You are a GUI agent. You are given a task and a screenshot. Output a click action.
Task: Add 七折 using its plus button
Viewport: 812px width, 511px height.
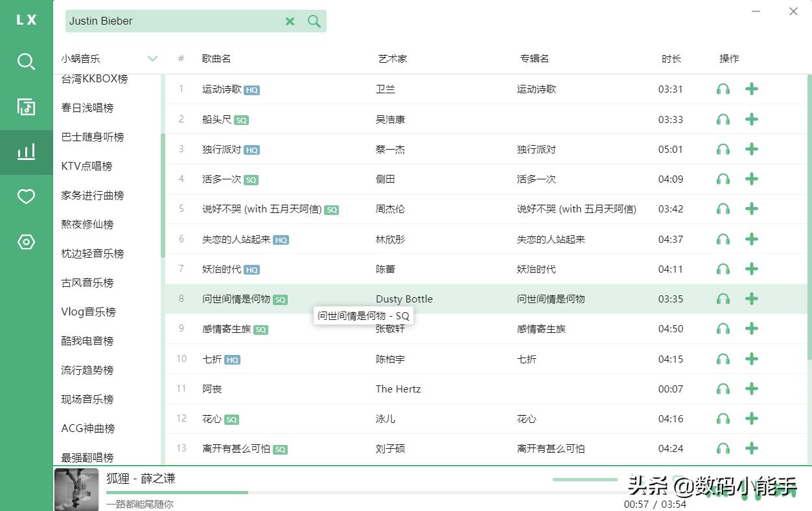point(751,359)
